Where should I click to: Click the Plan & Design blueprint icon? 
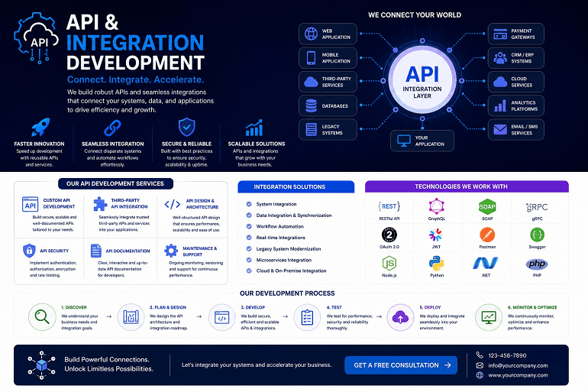coord(131,317)
